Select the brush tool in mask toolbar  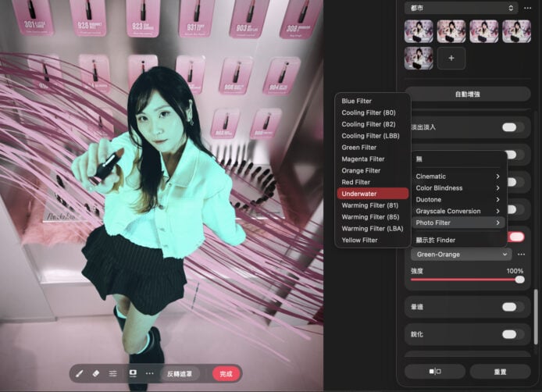(80, 374)
